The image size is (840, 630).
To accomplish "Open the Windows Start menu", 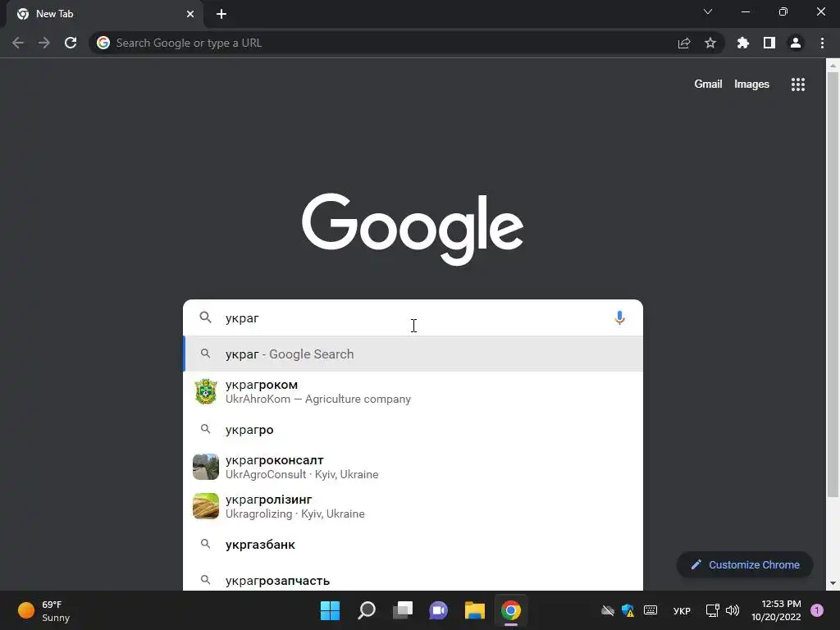I will (330, 610).
